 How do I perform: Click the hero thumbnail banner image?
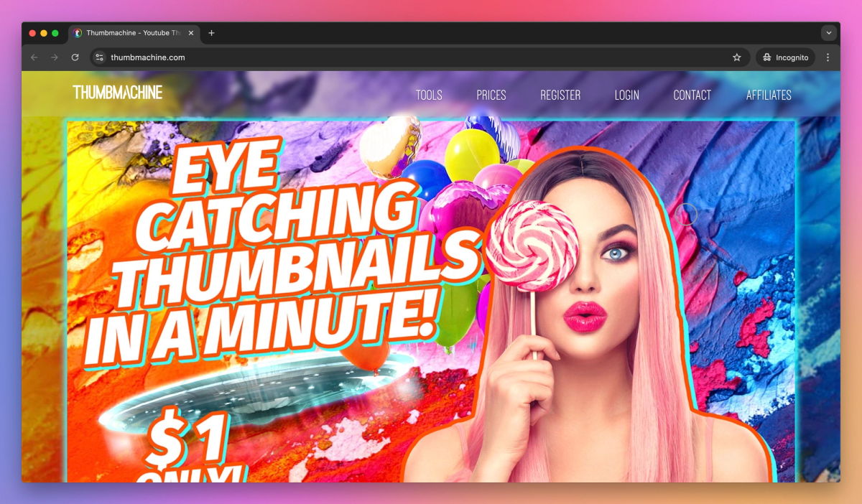[x=431, y=301]
